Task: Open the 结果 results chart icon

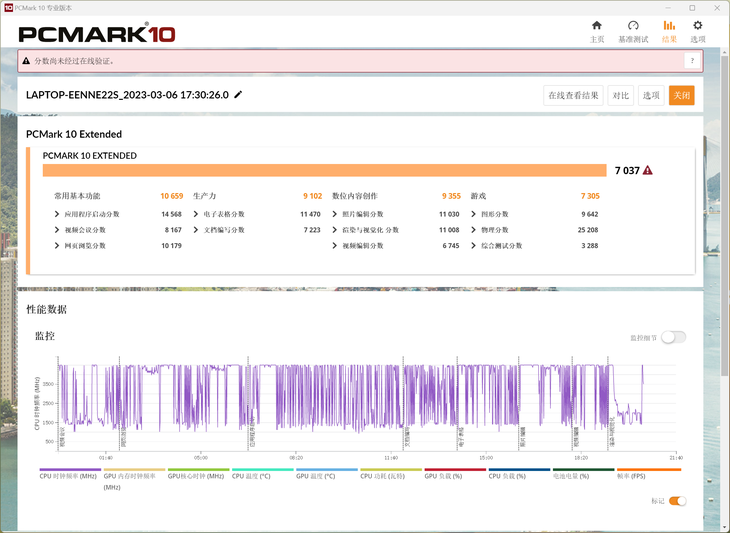Action: pos(669,26)
